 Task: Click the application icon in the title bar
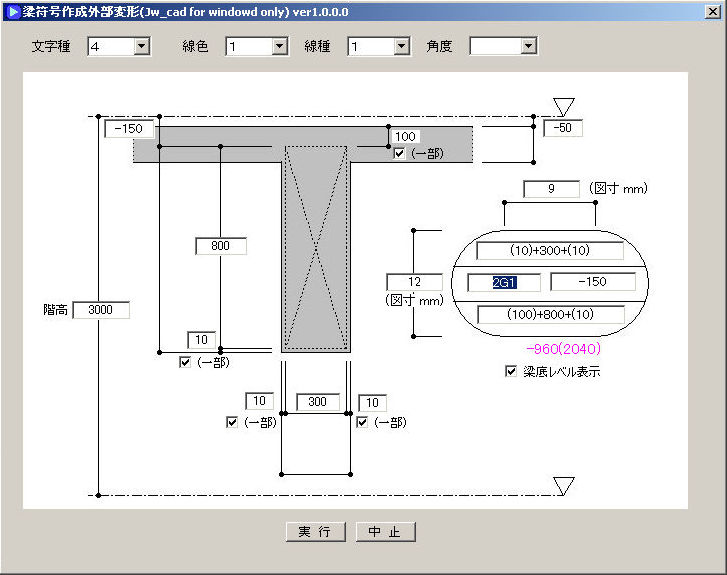click(x=12, y=10)
